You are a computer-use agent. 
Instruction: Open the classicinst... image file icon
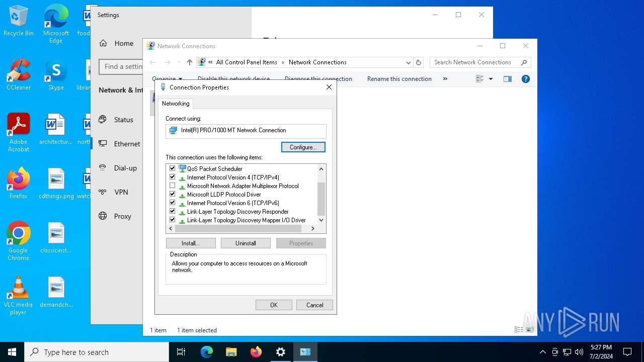click(x=56, y=238)
